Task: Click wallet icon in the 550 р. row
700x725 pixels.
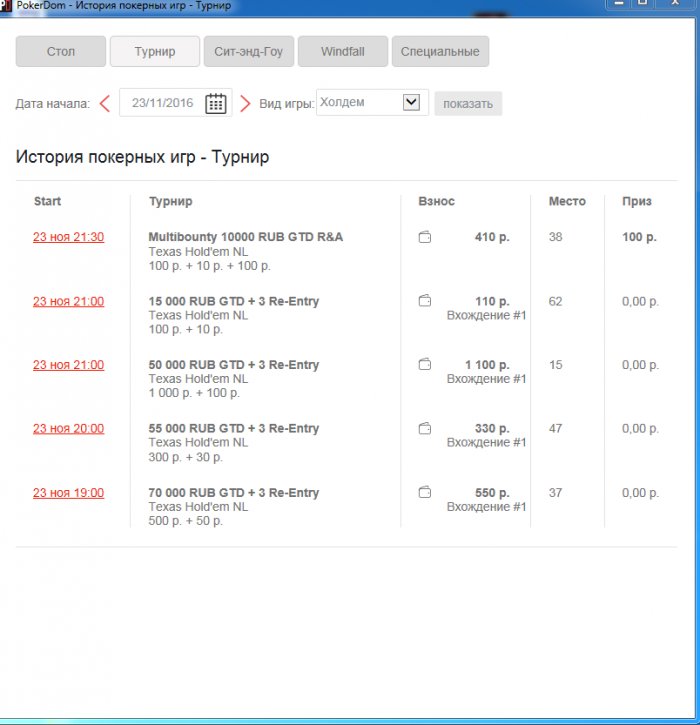Action: 424,492
